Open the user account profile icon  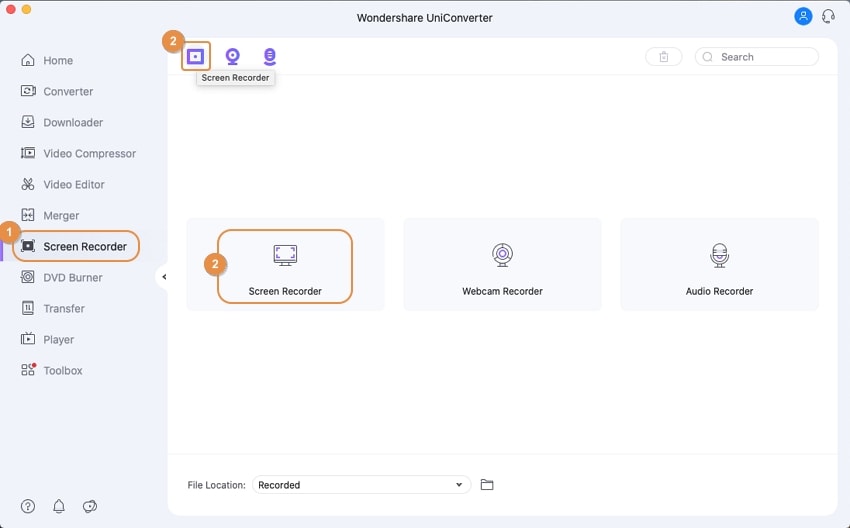(x=803, y=16)
